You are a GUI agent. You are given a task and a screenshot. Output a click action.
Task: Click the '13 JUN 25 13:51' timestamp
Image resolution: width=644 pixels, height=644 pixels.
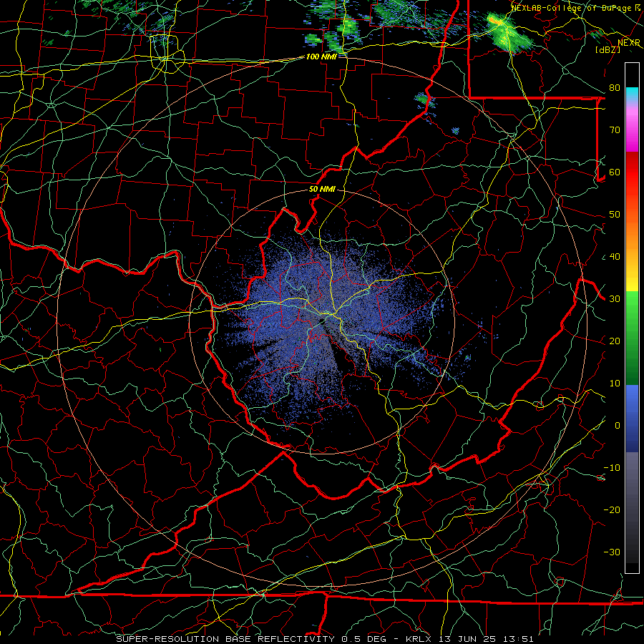click(487, 639)
